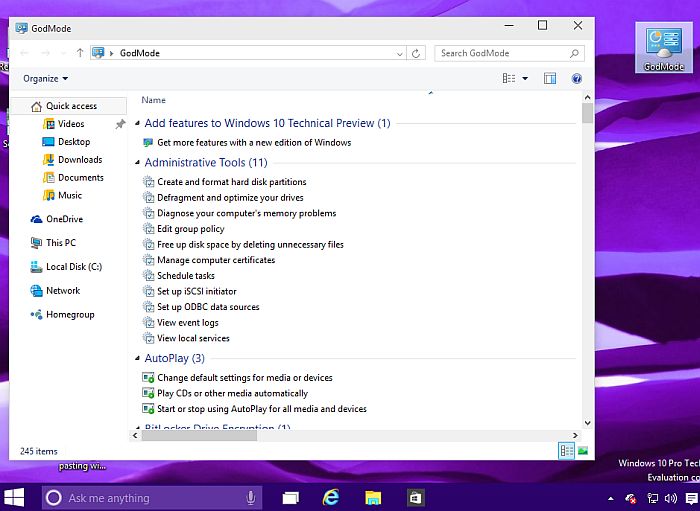The image size is (700, 511).
Task: Click the Name column header
Action: pyautogui.click(x=154, y=100)
